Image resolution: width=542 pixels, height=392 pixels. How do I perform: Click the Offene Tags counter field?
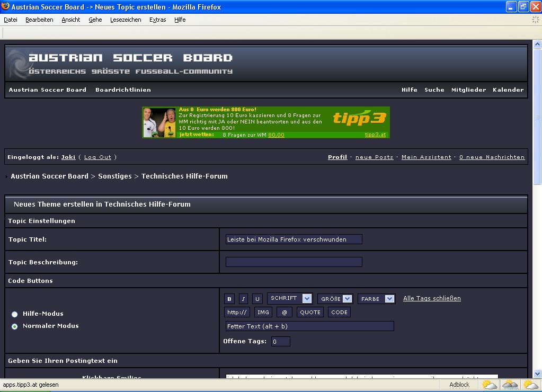pyautogui.click(x=280, y=342)
